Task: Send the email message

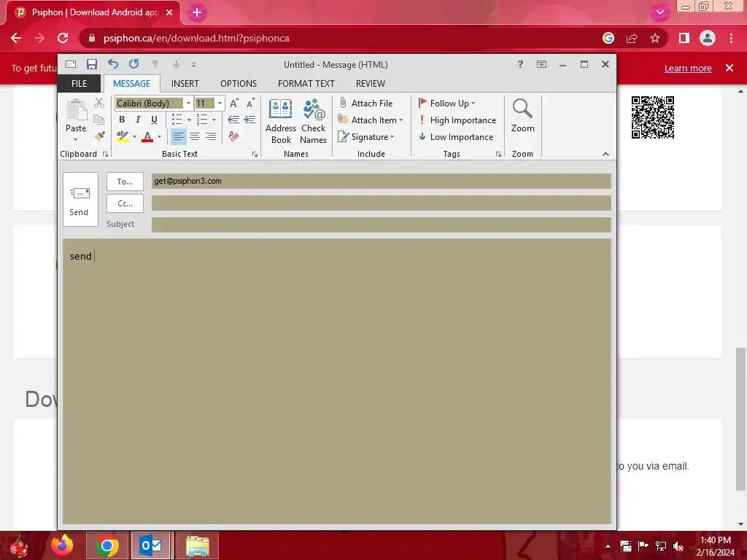Action: point(80,200)
